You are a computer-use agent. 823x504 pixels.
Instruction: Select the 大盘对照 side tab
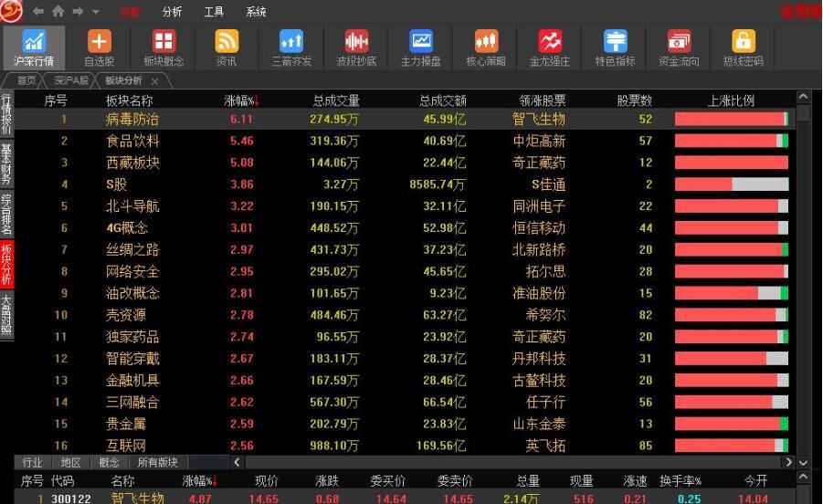(6, 314)
